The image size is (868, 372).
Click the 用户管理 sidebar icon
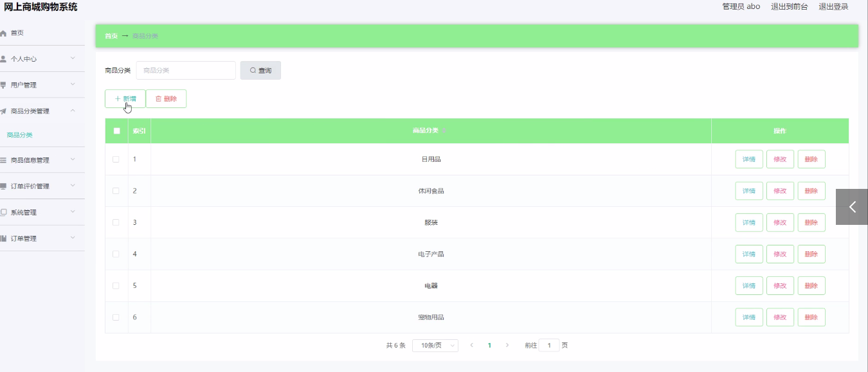coord(3,85)
